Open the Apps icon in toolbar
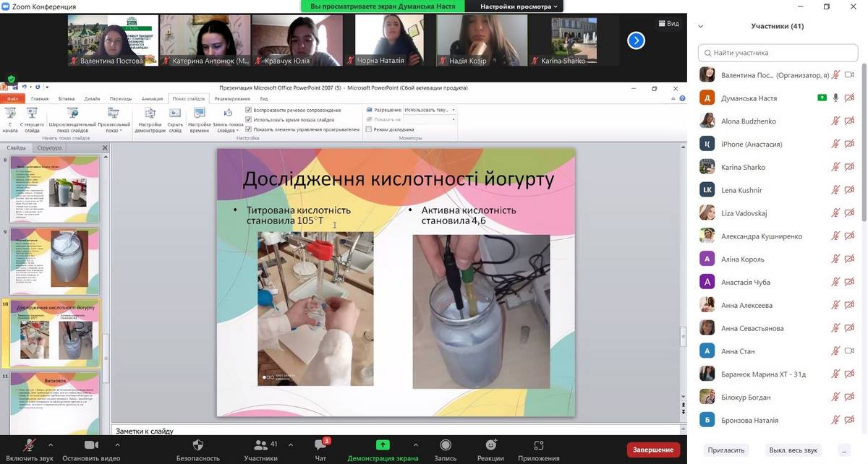 (x=538, y=445)
